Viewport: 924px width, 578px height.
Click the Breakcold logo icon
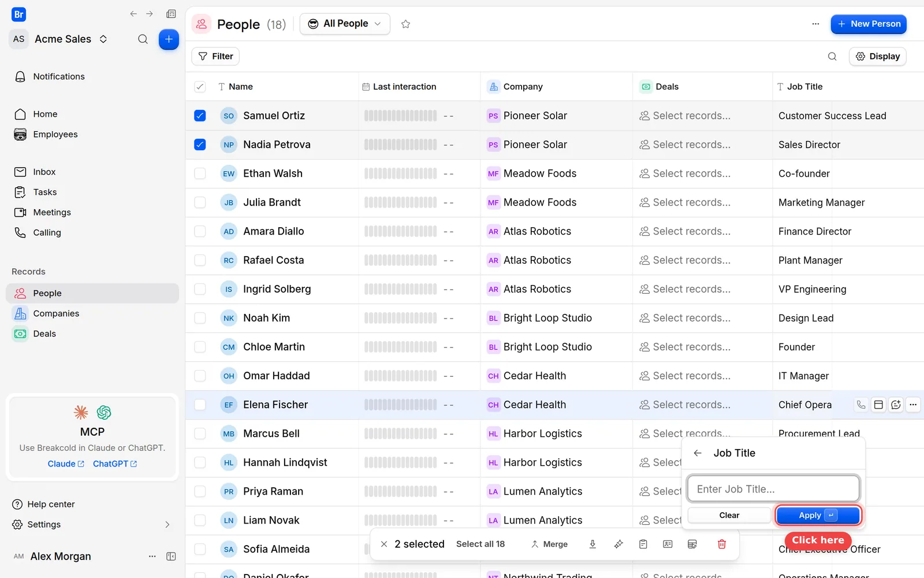18,14
